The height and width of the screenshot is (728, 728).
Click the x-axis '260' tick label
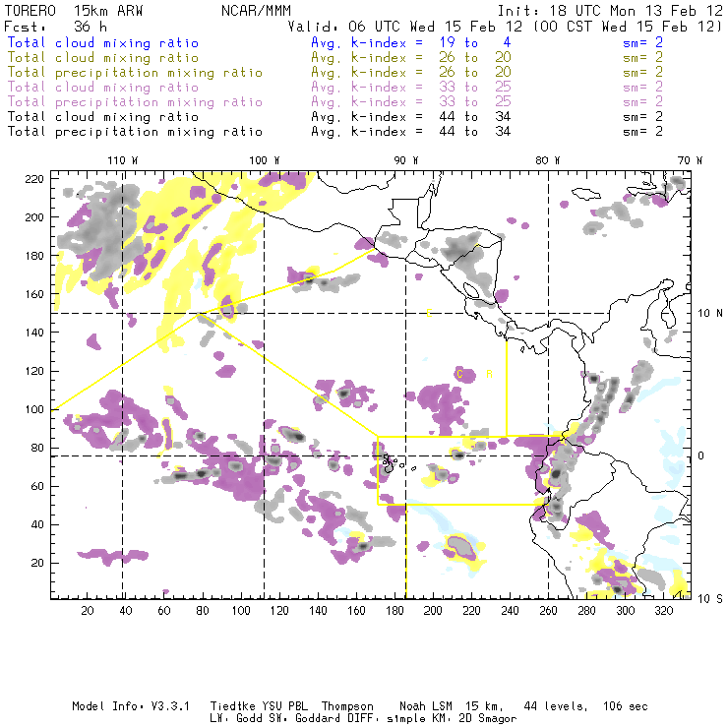pyautogui.click(x=548, y=611)
